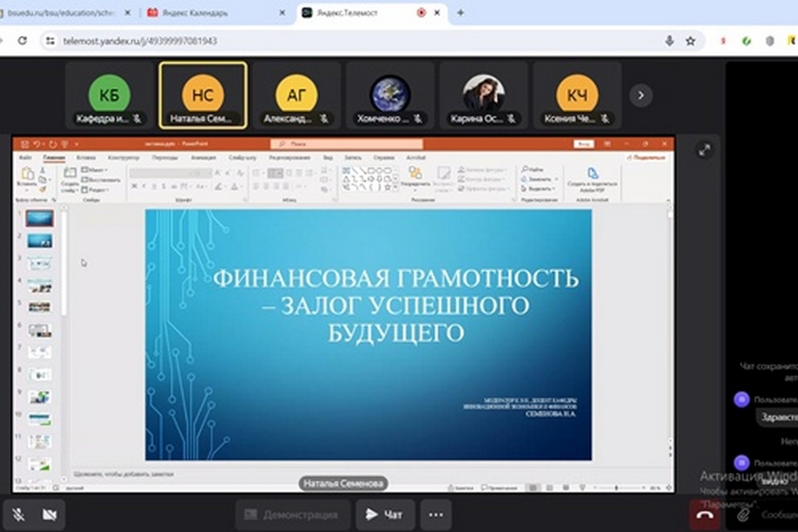
Task: Click the Ксения КЧ participant avatar
Action: [x=577, y=95]
